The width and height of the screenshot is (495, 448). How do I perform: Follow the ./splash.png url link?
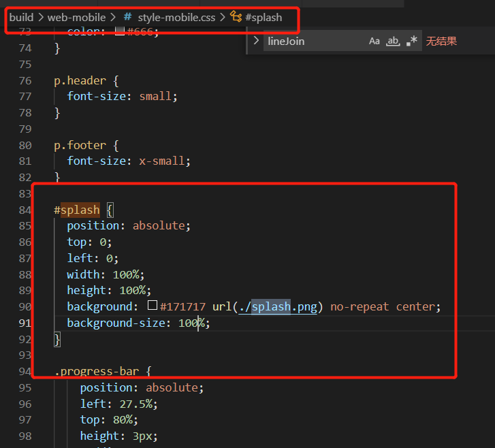[278, 306]
